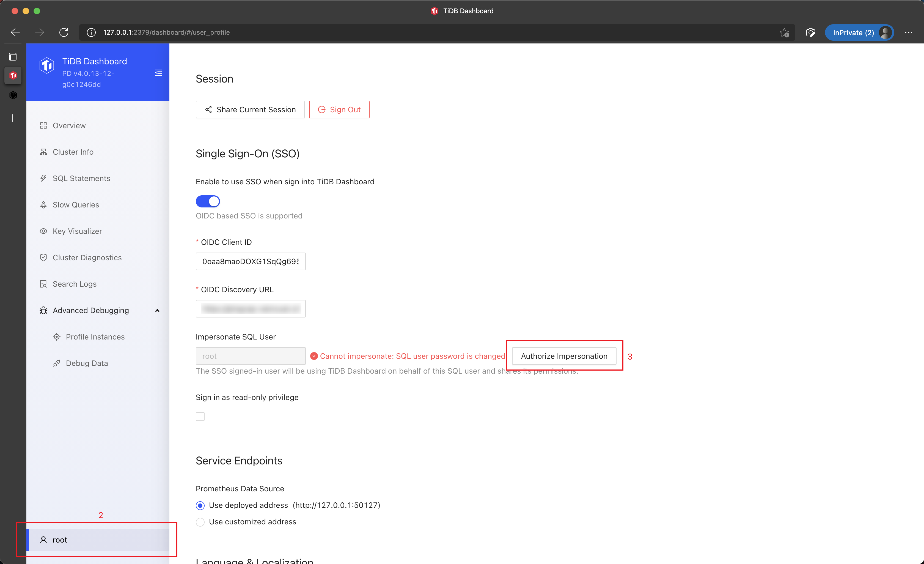The width and height of the screenshot is (924, 564).
Task: Edit the OIDC Client ID field
Action: point(251,261)
